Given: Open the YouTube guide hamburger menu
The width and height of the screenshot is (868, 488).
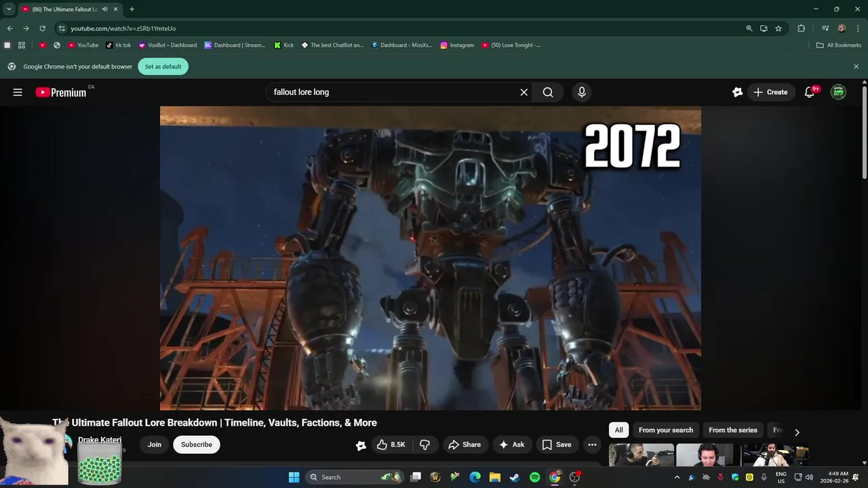Looking at the screenshot, I should pyautogui.click(x=18, y=92).
